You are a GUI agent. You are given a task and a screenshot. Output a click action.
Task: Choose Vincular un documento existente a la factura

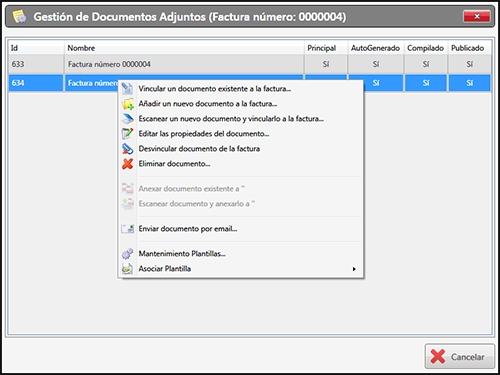pyautogui.click(x=240, y=89)
